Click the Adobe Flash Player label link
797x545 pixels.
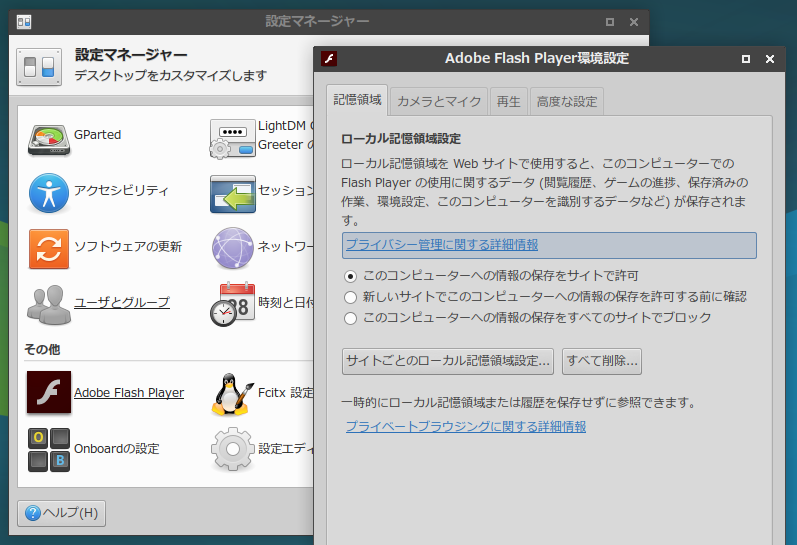coord(129,392)
